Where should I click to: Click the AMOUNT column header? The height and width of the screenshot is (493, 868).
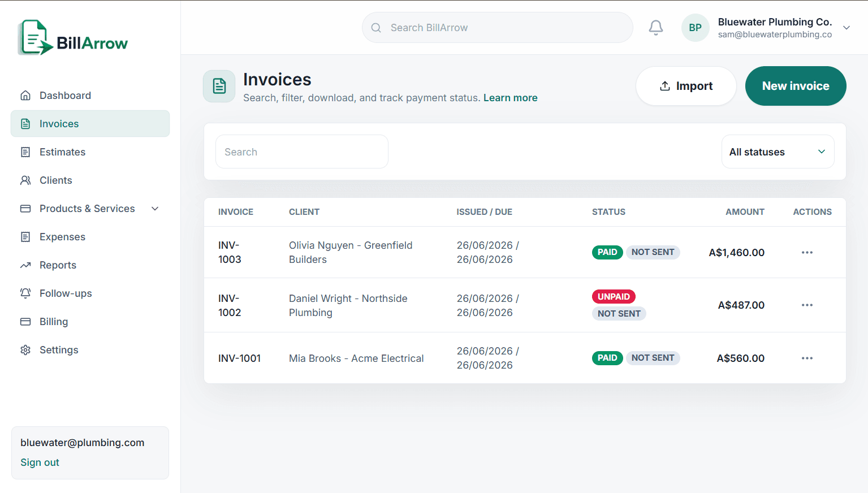(745, 212)
